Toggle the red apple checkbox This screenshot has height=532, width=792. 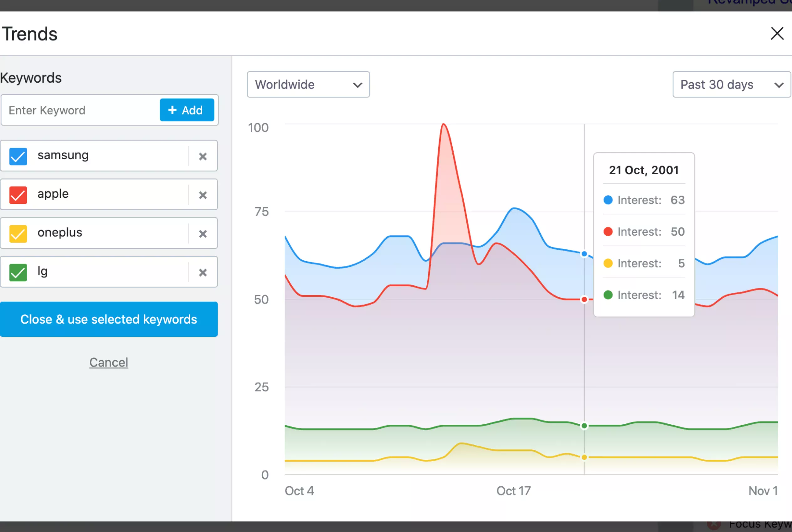click(x=18, y=195)
